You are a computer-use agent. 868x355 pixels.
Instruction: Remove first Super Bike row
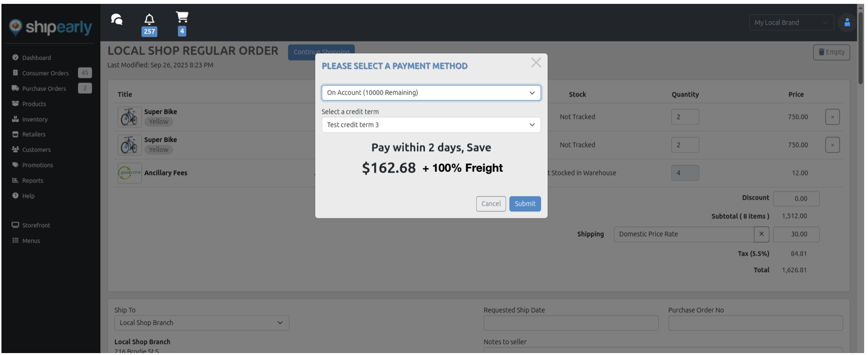[x=832, y=117]
